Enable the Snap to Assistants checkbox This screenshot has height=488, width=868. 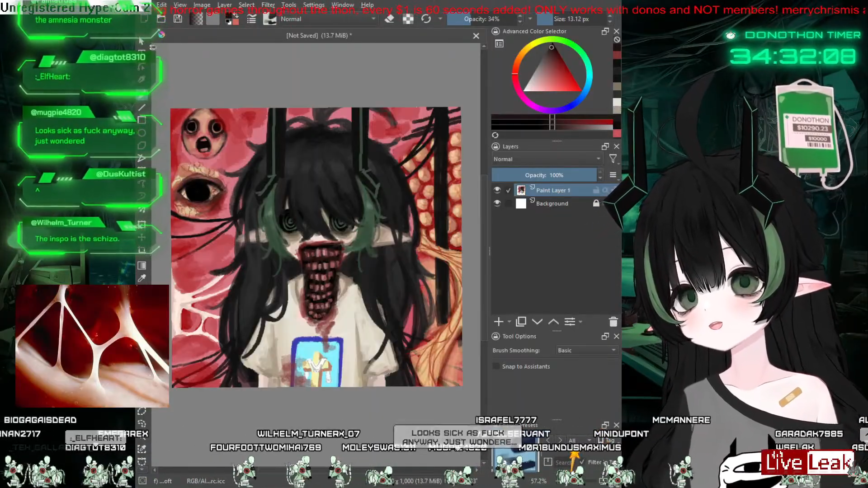tap(496, 366)
